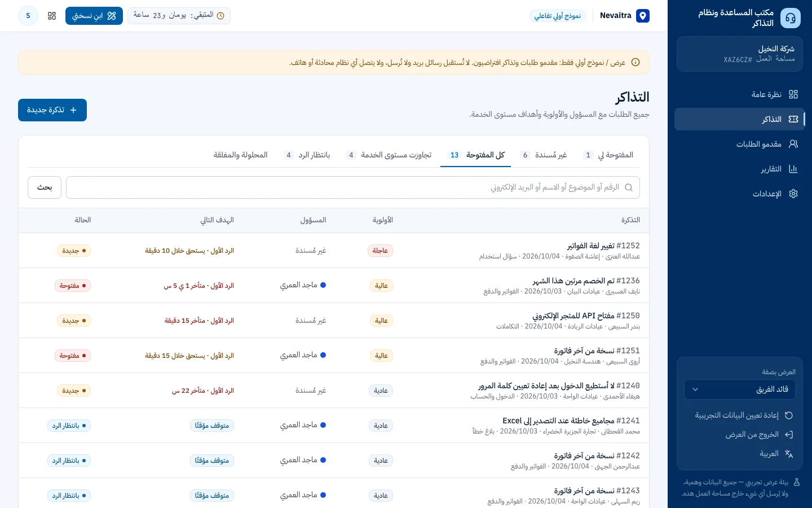Open the بانتظار الرد tab
The height and width of the screenshot is (508, 812).
pos(307,155)
